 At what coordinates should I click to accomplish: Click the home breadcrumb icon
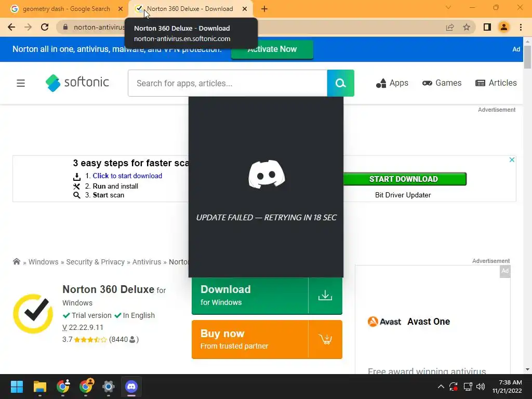(x=16, y=262)
